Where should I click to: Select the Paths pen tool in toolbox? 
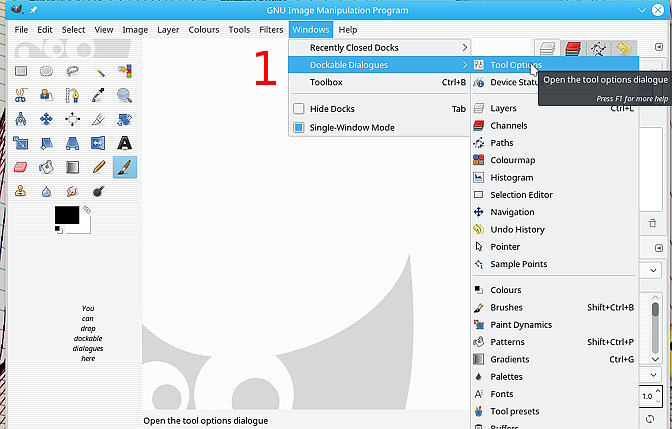(72, 95)
